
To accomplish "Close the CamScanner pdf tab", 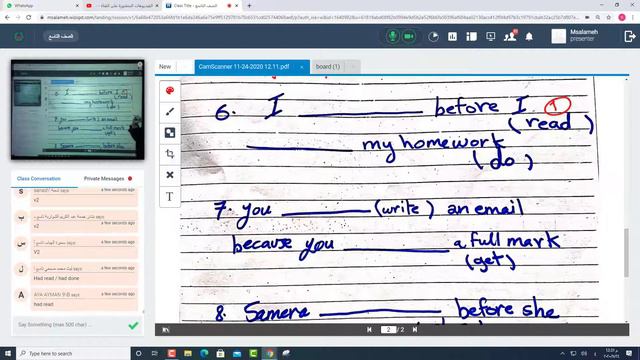I will (302, 67).
